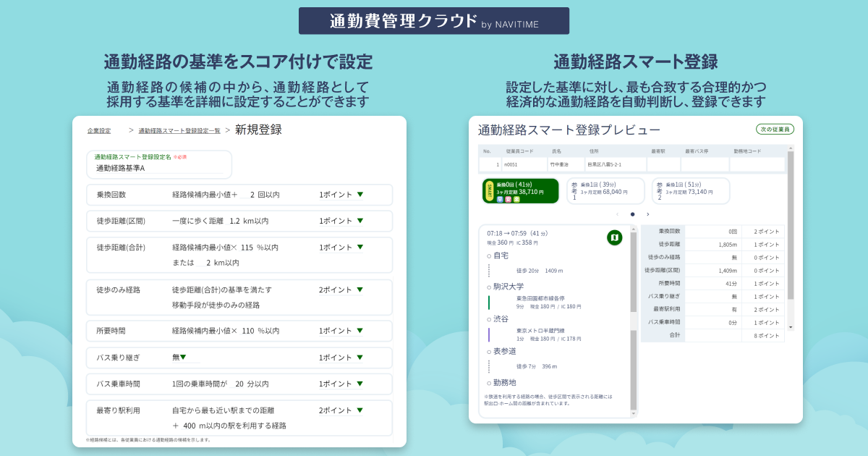The width and height of the screenshot is (868, 456).
Task: Click the 115 % field for 徒歩距離(合計)
Action: [247, 248]
